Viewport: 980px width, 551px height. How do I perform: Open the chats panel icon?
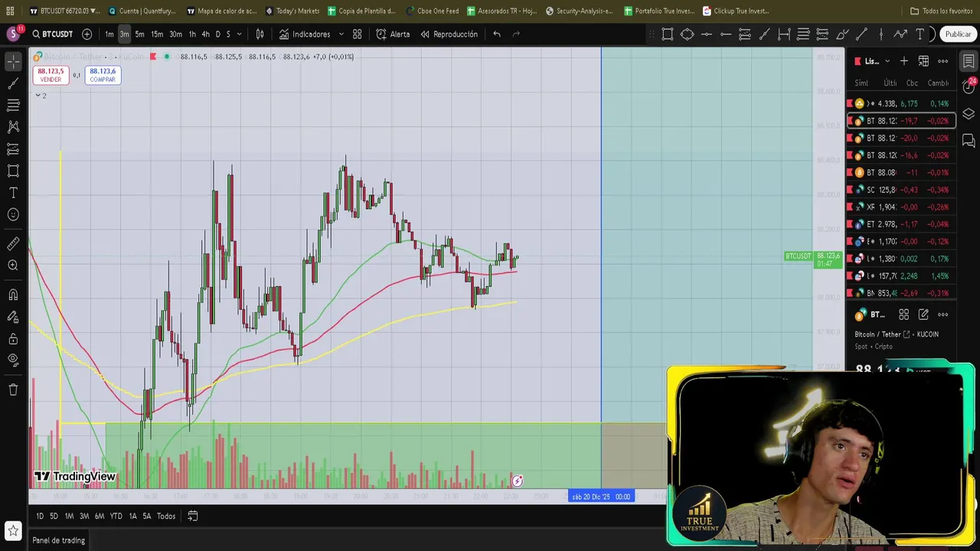click(969, 141)
